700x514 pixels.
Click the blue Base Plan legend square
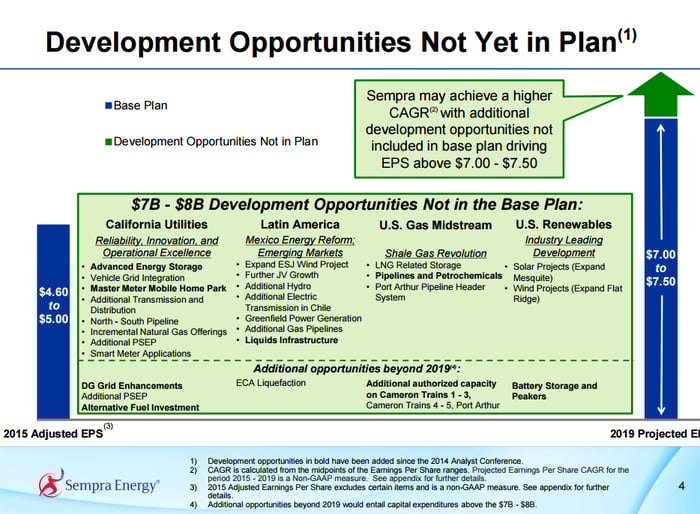point(108,105)
